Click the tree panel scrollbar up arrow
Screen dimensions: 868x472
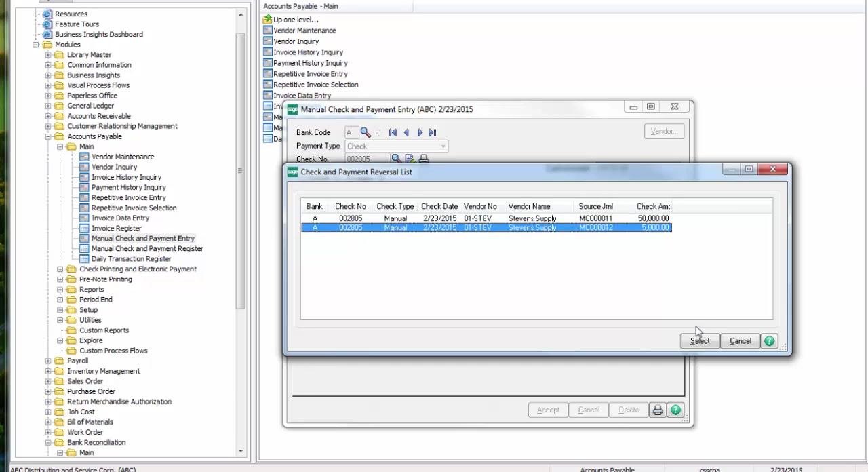coord(241,14)
